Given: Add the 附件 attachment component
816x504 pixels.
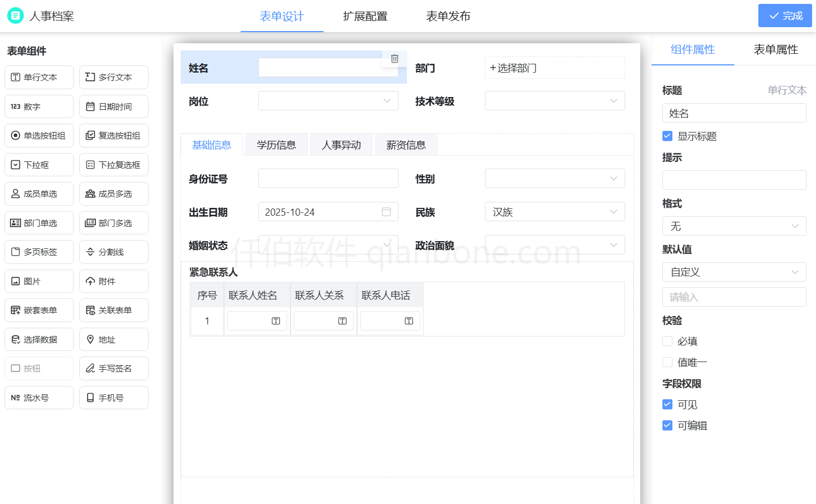Looking at the screenshot, I should pos(114,281).
